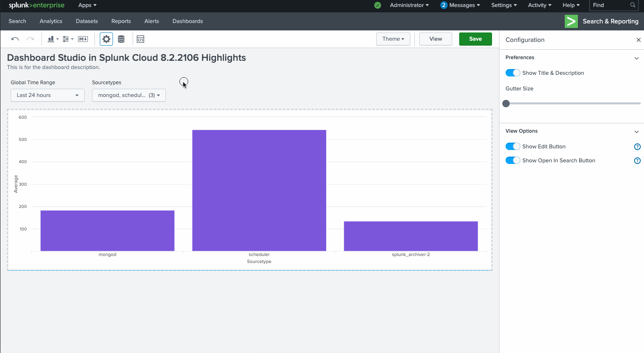Open the Global Time Range dropdown
The width and height of the screenshot is (644, 353).
pyautogui.click(x=48, y=95)
